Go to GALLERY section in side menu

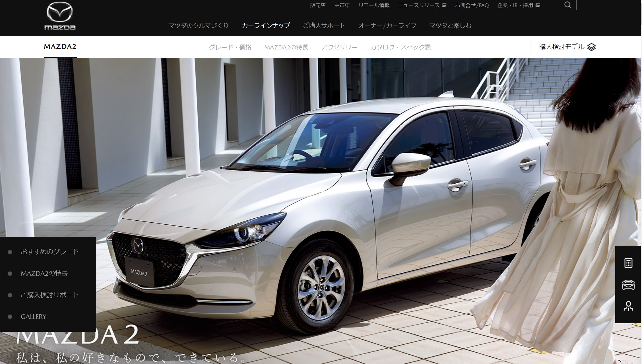pyautogui.click(x=33, y=317)
